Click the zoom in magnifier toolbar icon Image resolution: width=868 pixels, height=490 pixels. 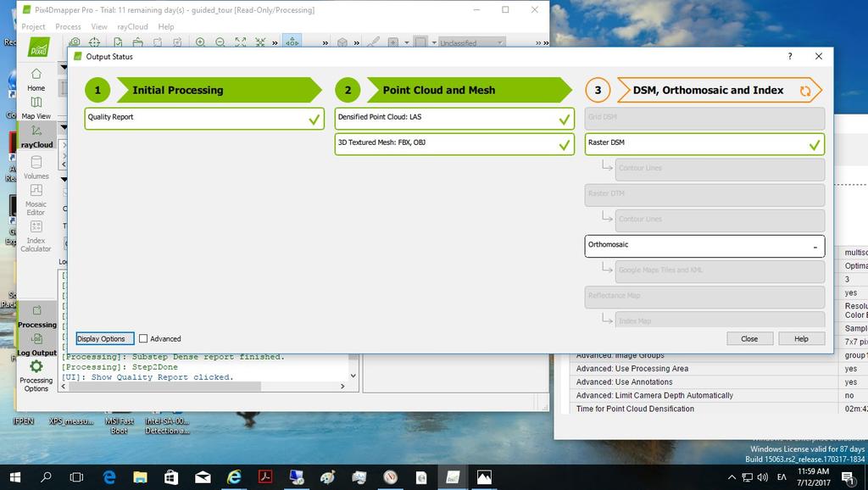pyautogui.click(x=200, y=42)
